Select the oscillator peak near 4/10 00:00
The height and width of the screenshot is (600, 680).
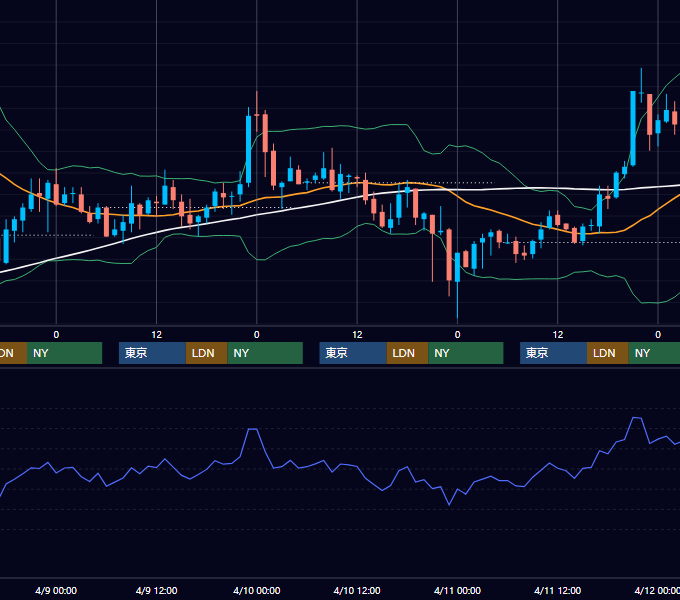pyautogui.click(x=253, y=429)
